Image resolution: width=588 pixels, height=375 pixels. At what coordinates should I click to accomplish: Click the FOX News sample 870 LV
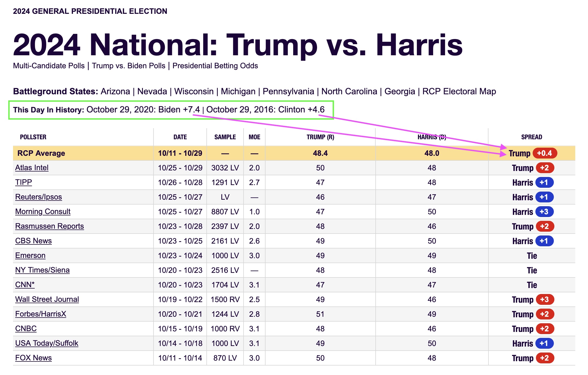225,358
